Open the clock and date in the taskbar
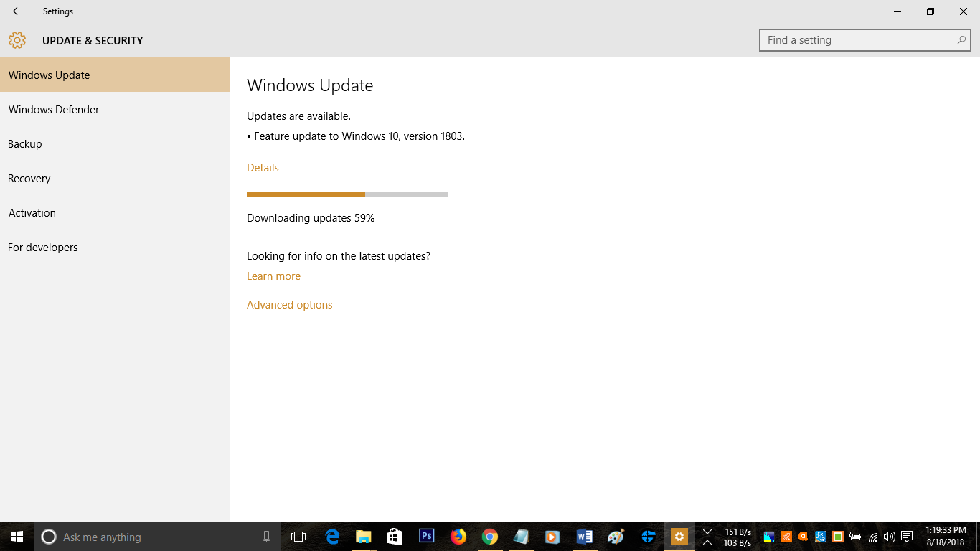Viewport: 980px width, 551px height. coord(946,536)
